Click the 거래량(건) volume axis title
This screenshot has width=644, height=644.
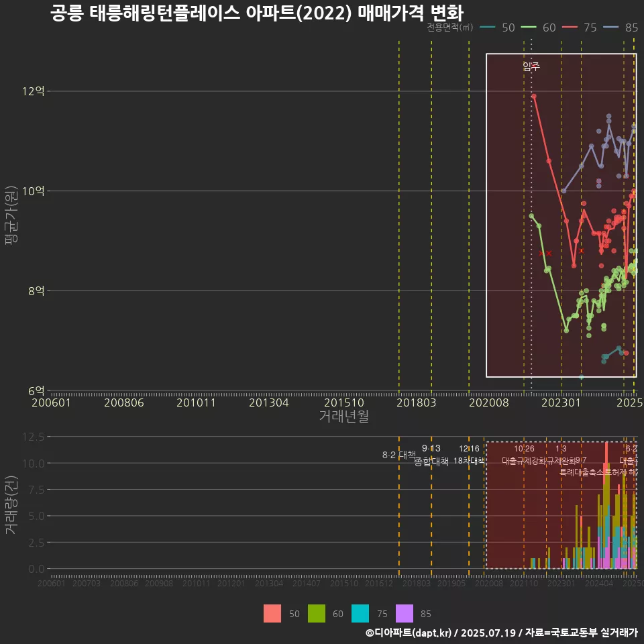click(x=11, y=506)
